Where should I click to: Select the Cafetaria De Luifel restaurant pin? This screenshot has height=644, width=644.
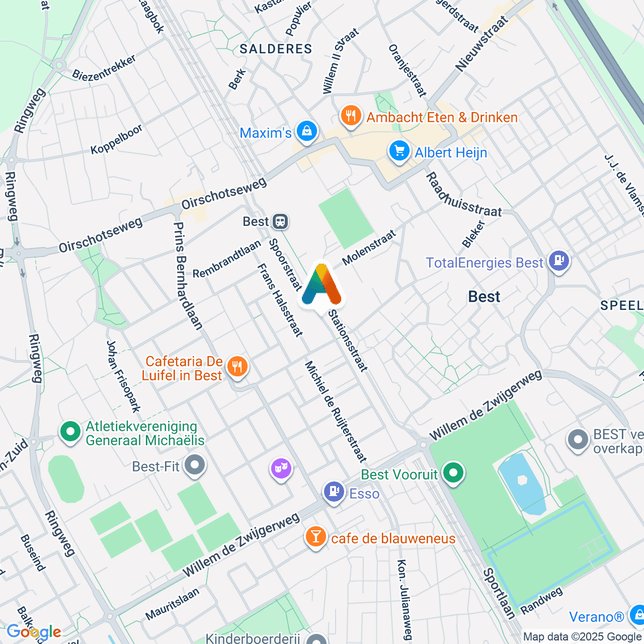coord(237,367)
